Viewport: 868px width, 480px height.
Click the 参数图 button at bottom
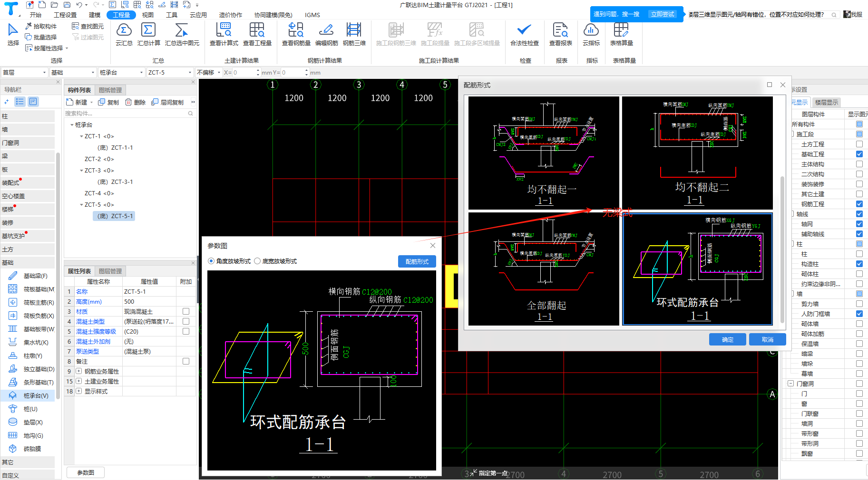pos(86,472)
